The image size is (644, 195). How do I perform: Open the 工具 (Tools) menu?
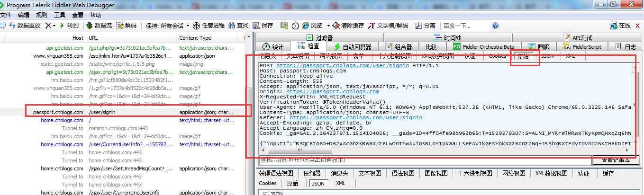pyautogui.click(x=60, y=15)
